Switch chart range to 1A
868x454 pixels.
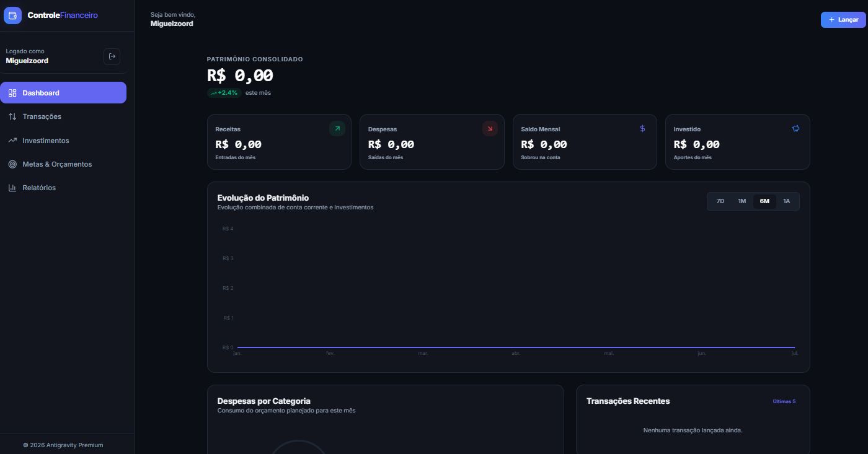(x=787, y=201)
